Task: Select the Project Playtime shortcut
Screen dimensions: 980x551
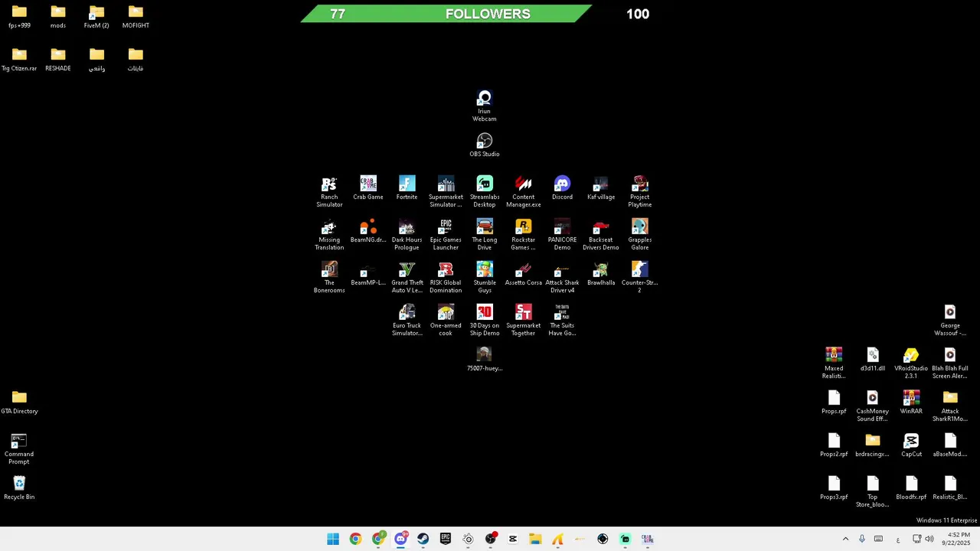Action: click(640, 191)
